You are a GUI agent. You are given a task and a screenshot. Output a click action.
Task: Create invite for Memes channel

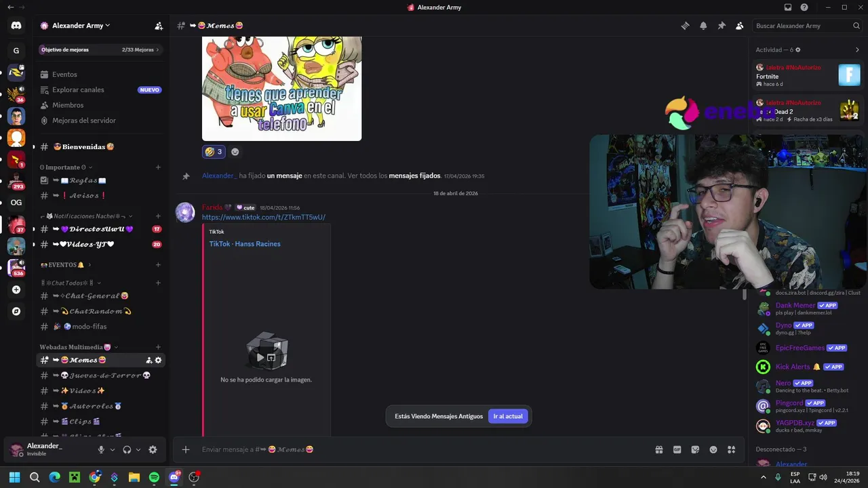click(x=149, y=361)
